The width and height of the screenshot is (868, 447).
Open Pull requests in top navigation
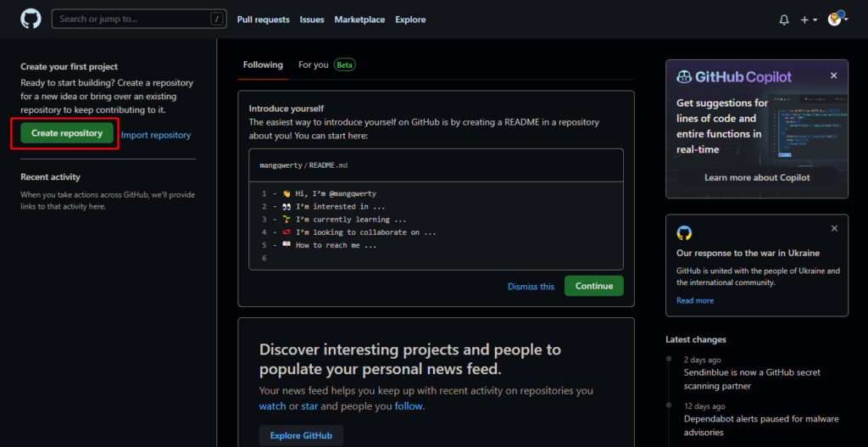[x=263, y=20]
